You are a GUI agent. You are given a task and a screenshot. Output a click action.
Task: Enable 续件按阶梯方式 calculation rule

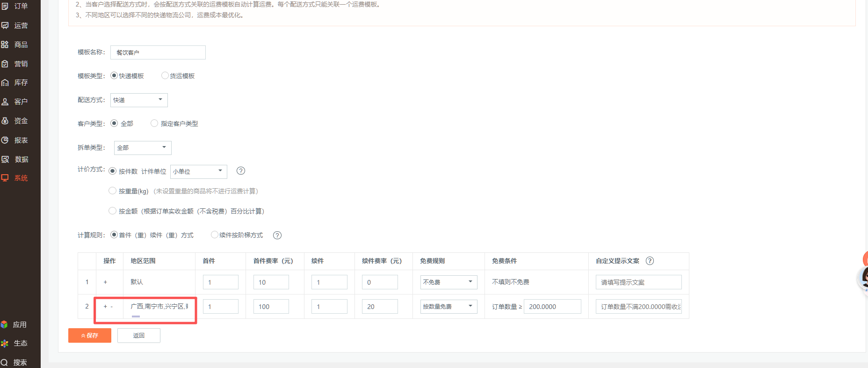(214, 235)
